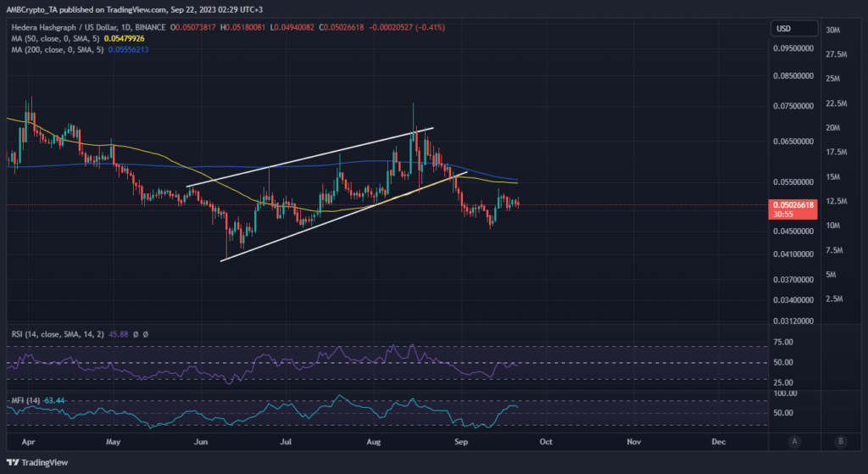Click the 'B' scale button
868x474 pixels.
tap(839, 441)
